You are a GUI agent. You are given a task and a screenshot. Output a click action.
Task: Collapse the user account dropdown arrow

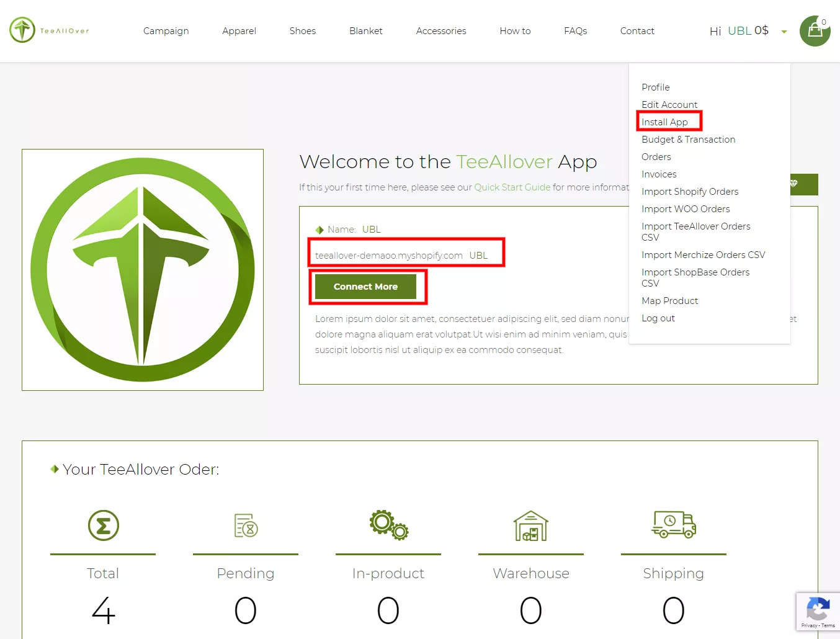pos(784,32)
